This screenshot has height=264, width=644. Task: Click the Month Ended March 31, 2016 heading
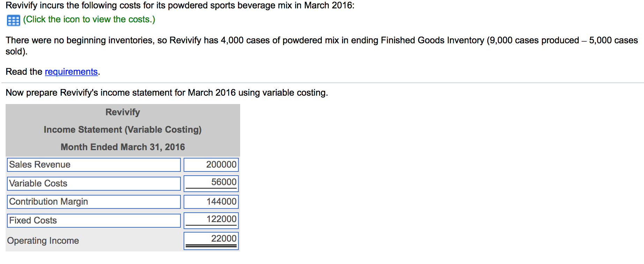click(x=123, y=147)
